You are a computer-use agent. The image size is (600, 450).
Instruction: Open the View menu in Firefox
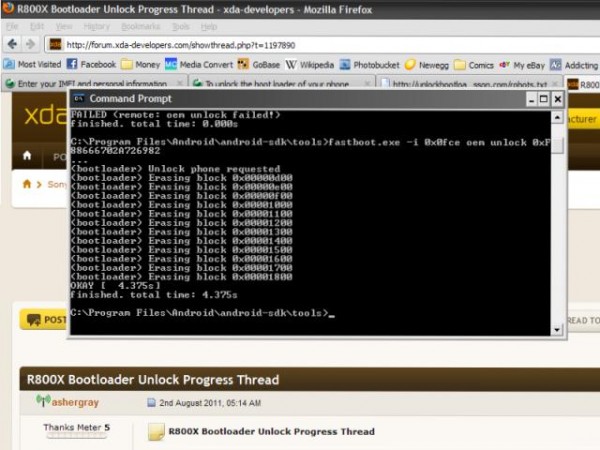pyautogui.click(x=64, y=26)
